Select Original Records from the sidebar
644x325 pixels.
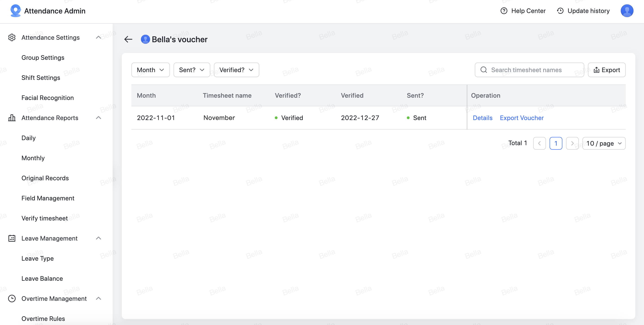[x=45, y=178]
